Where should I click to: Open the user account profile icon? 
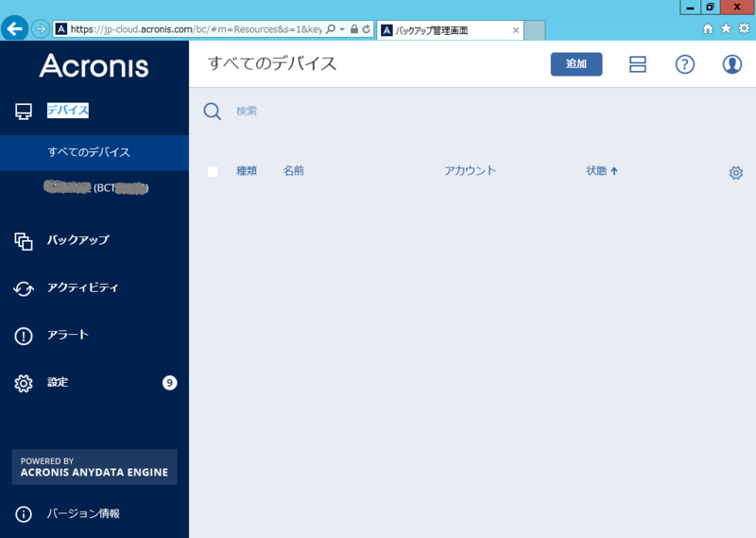coord(731,64)
